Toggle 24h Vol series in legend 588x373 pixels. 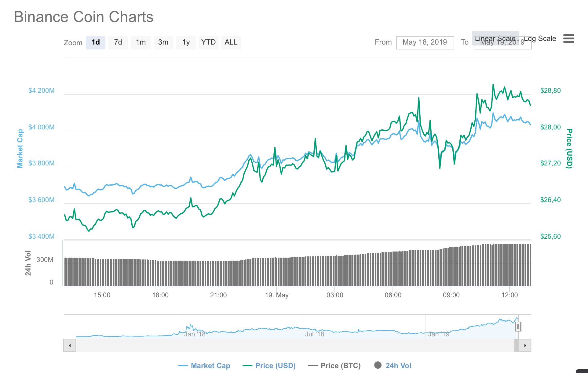click(393, 365)
